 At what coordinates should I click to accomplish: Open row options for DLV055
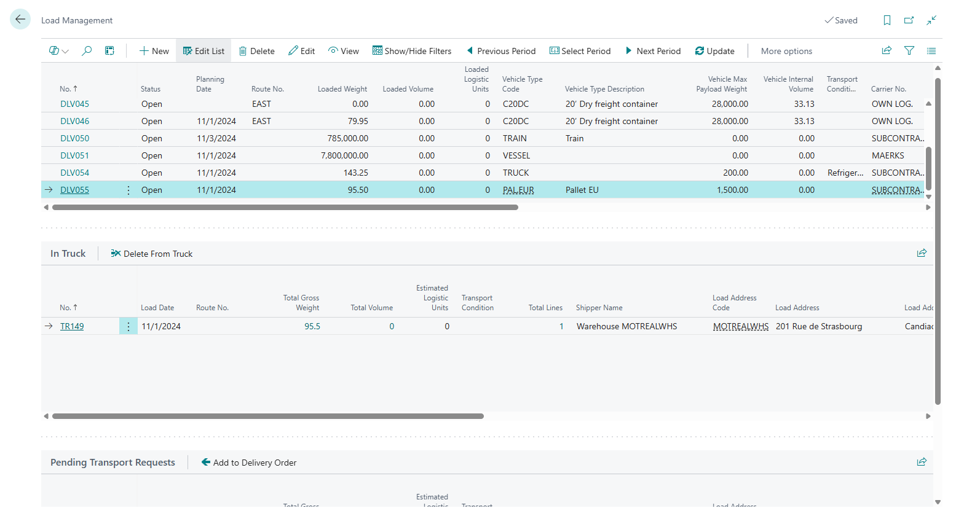[128, 190]
